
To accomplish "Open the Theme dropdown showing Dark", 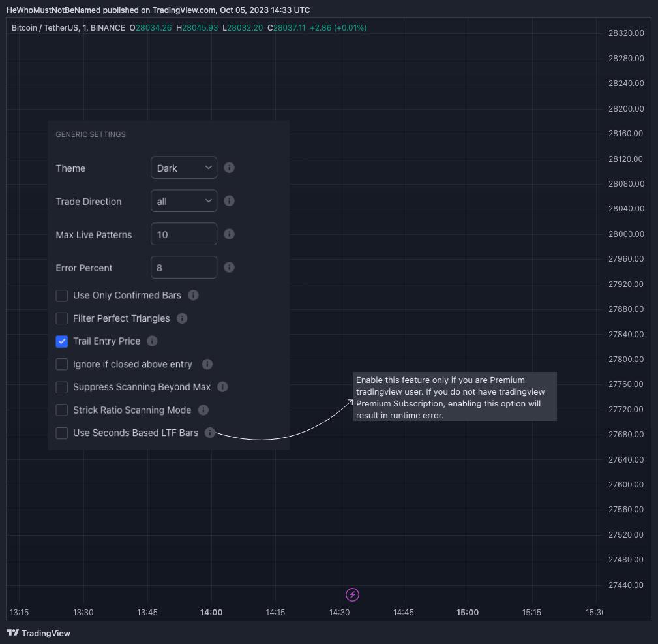I will click(184, 168).
